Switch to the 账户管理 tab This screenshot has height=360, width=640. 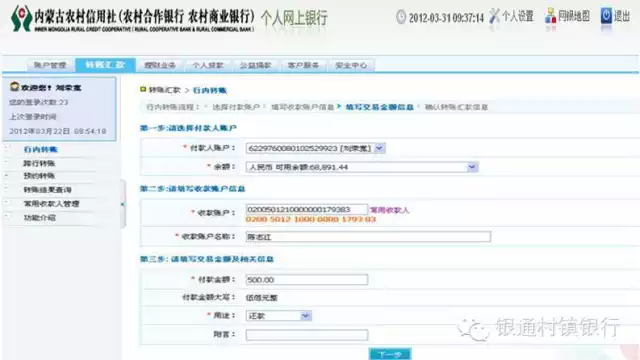point(50,65)
